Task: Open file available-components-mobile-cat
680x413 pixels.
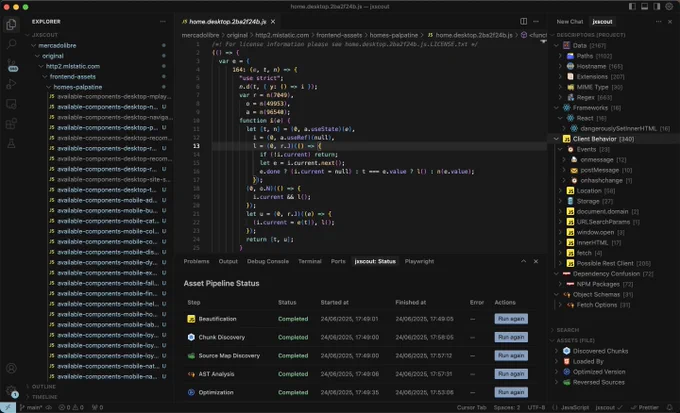Action: (x=107, y=221)
